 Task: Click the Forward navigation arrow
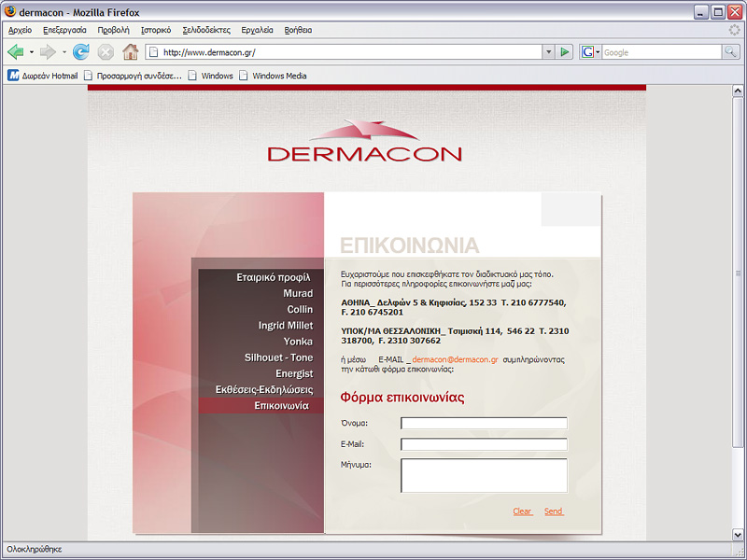coord(48,52)
